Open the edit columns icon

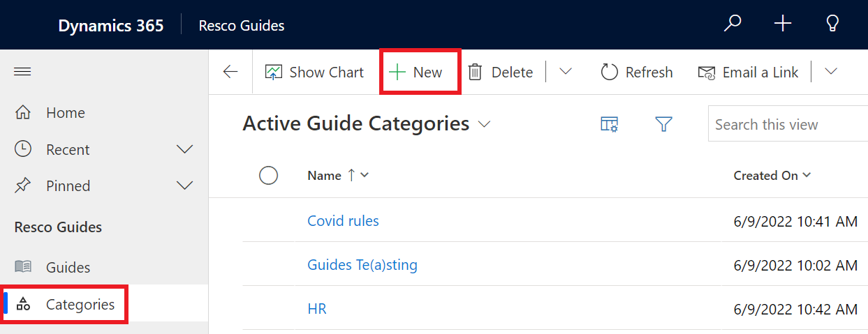pyautogui.click(x=610, y=124)
